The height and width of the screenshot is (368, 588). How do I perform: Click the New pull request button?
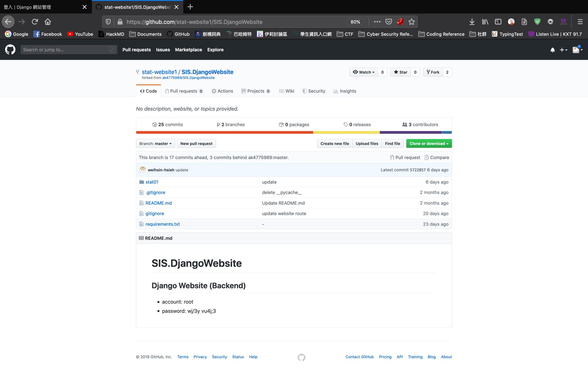coord(196,143)
